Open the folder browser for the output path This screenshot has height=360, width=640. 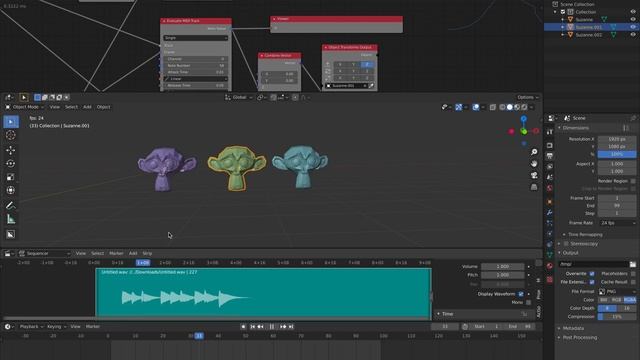tap(633, 264)
